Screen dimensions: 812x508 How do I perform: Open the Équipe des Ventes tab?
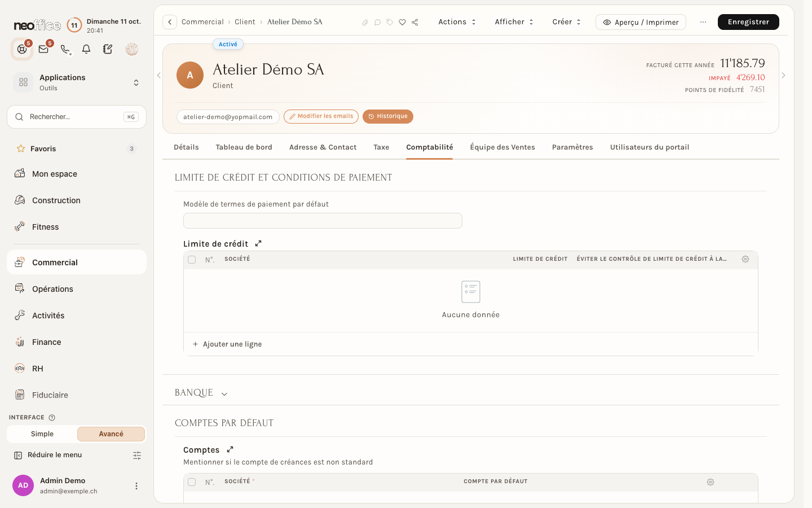coord(502,147)
